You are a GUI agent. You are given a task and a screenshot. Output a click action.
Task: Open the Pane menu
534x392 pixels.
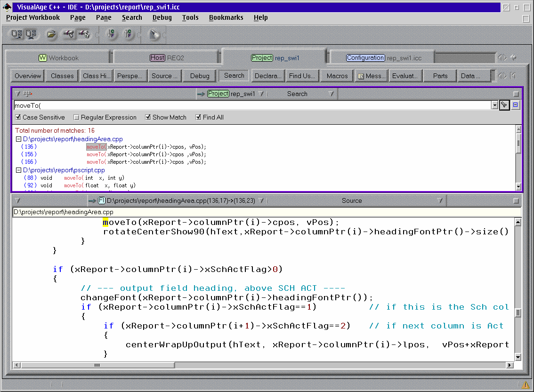(x=104, y=17)
